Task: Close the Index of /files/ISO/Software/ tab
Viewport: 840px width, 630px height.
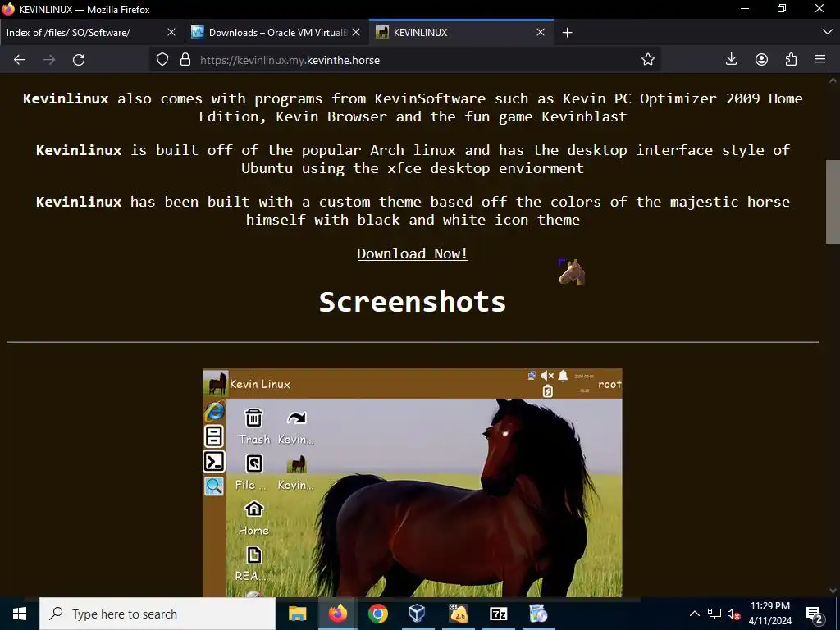Action: [171, 33]
